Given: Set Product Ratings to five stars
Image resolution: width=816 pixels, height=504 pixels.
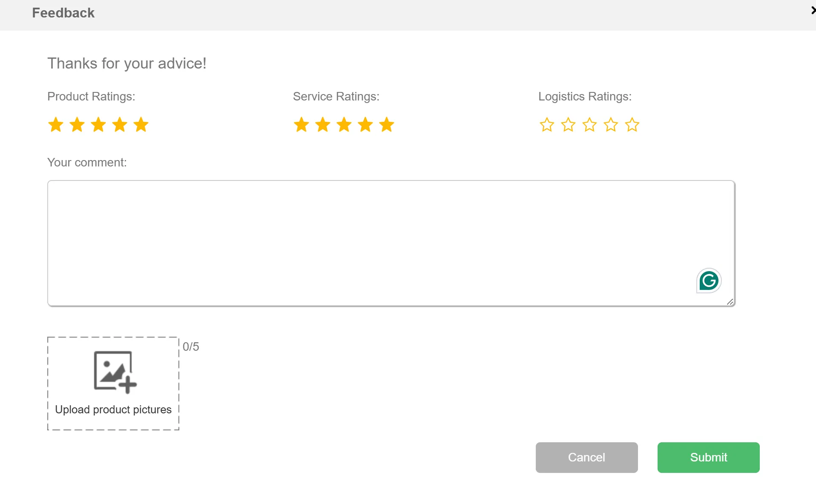Looking at the screenshot, I should (141, 125).
